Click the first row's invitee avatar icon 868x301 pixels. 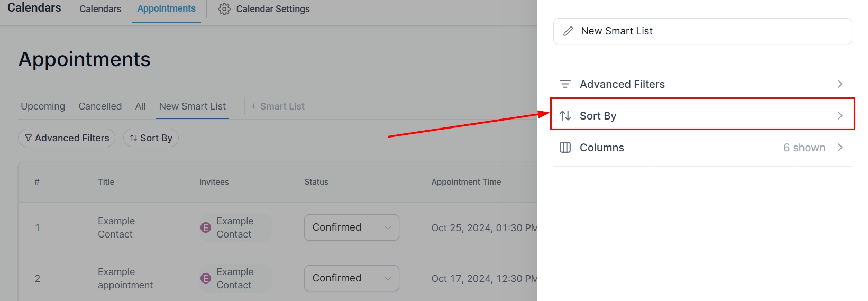click(206, 227)
